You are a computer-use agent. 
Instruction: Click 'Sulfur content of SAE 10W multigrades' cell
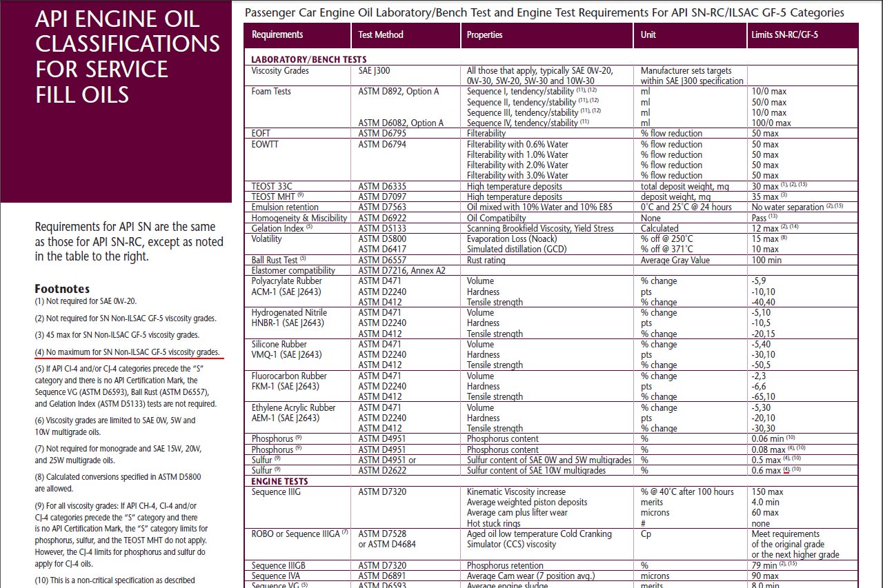click(x=536, y=470)
